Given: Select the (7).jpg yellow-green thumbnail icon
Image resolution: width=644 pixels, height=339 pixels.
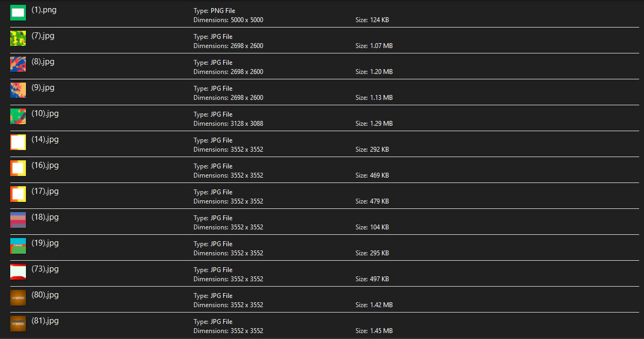Looking at the screenshot, I should tap(18, 38).
